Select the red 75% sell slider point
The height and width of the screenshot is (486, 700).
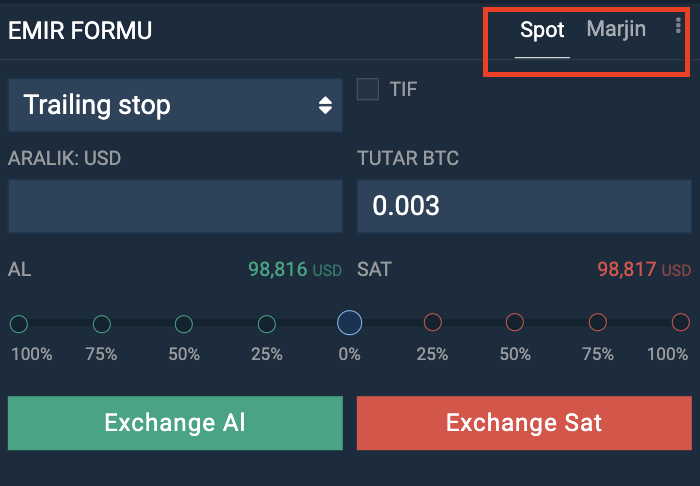pos(598,322)
